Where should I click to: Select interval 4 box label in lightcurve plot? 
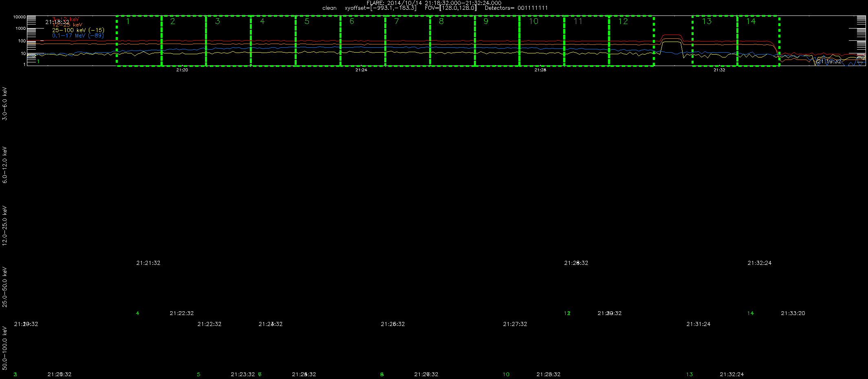262,21
